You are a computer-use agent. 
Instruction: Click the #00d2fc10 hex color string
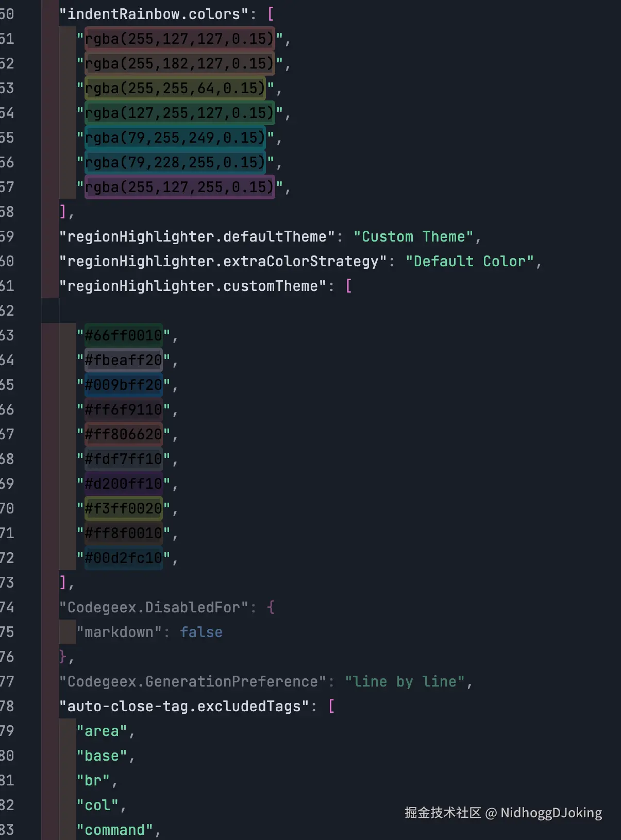(x=123, y=558)
